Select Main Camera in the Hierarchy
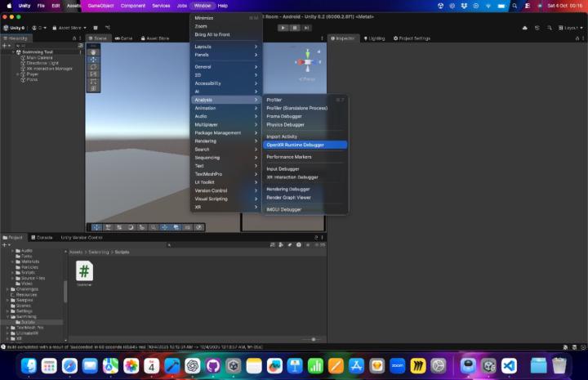Screen dimensions: 588x380 [39, 57]
